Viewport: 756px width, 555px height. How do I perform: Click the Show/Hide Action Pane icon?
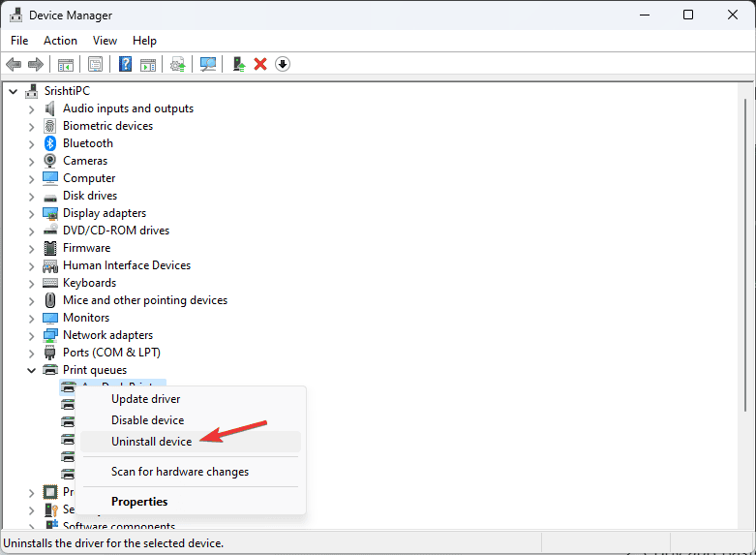pyautogui.click(x=148, y=64)
